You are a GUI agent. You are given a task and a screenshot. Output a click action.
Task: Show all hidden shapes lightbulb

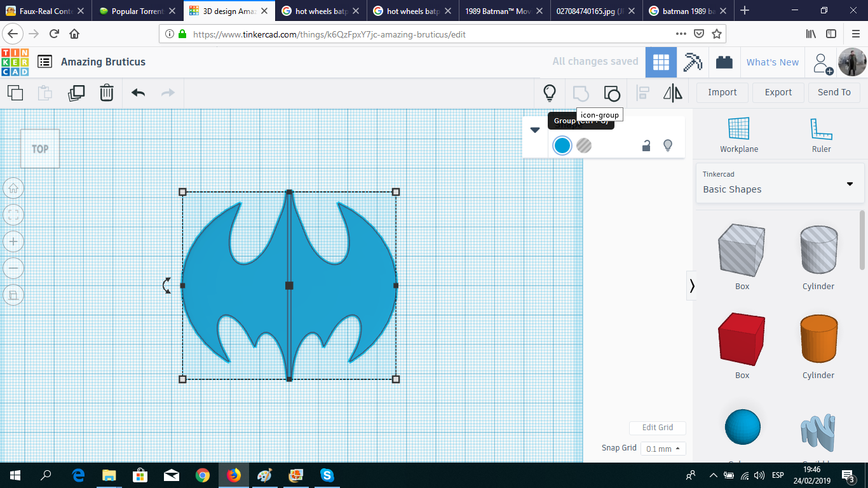(550, 93)
